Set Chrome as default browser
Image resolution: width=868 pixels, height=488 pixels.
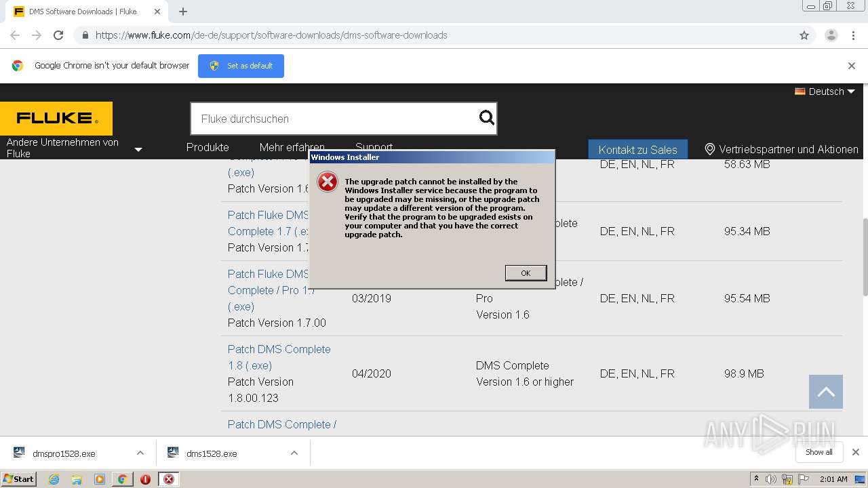tap(241, 66)
